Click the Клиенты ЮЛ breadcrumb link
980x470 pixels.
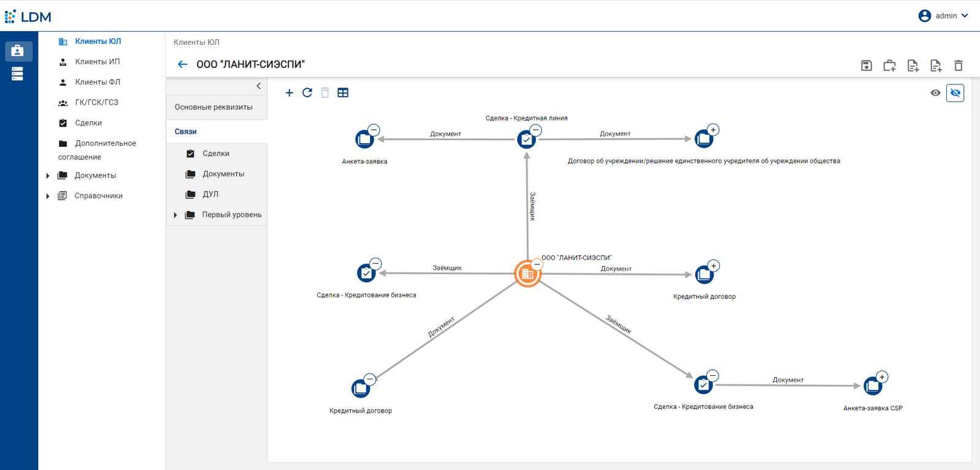click(196, 42)
